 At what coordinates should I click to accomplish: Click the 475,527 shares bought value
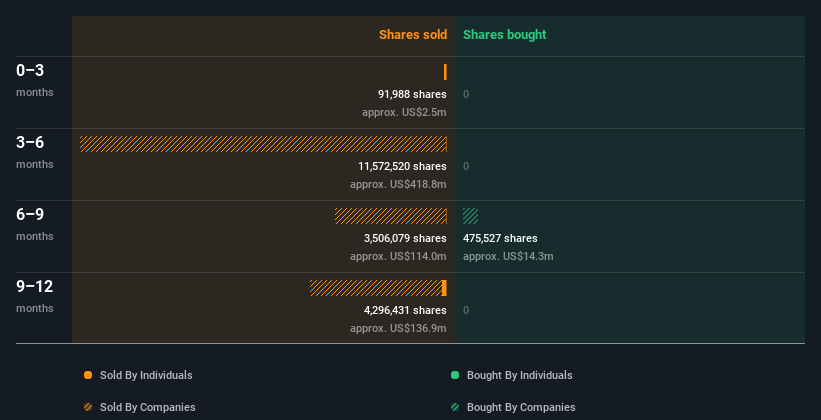(x=500, y=238)
